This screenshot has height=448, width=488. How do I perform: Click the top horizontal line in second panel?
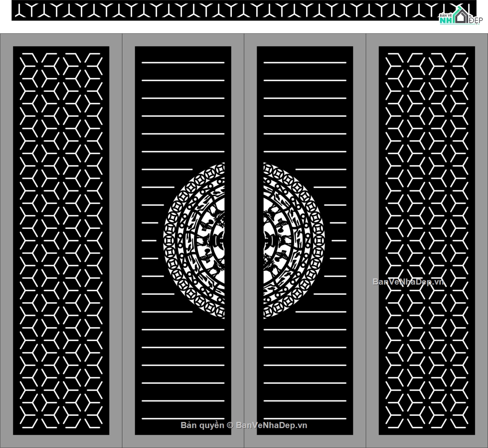183,63
